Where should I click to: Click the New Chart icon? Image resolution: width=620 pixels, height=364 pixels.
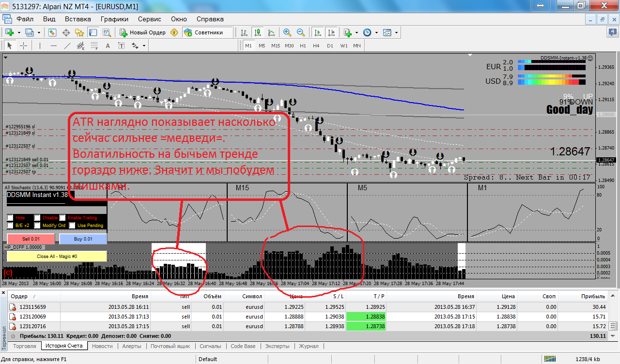tap(9, 32)
